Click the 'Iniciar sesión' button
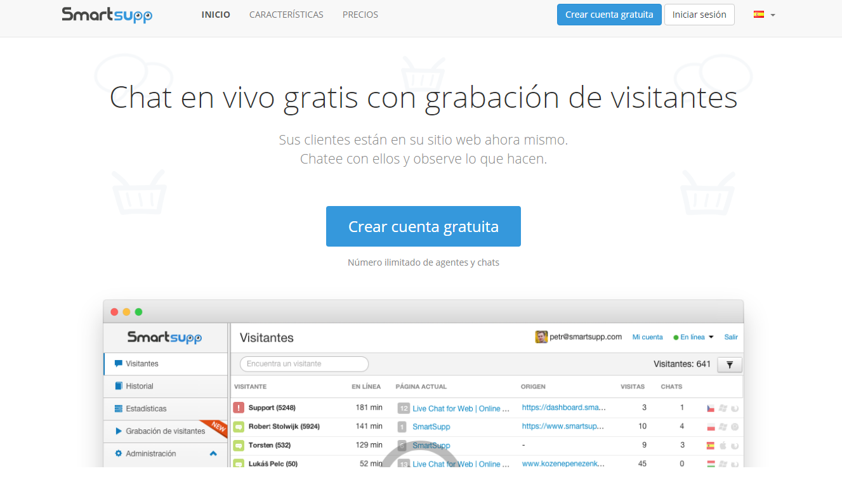This screenshot has width=842, height=504. (x=699, y=15)
